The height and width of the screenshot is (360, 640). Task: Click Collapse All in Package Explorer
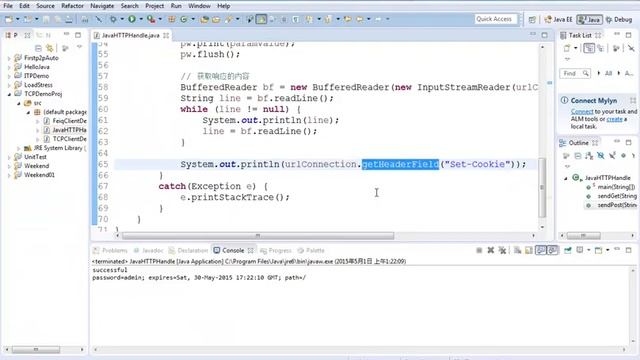point(38,48)
